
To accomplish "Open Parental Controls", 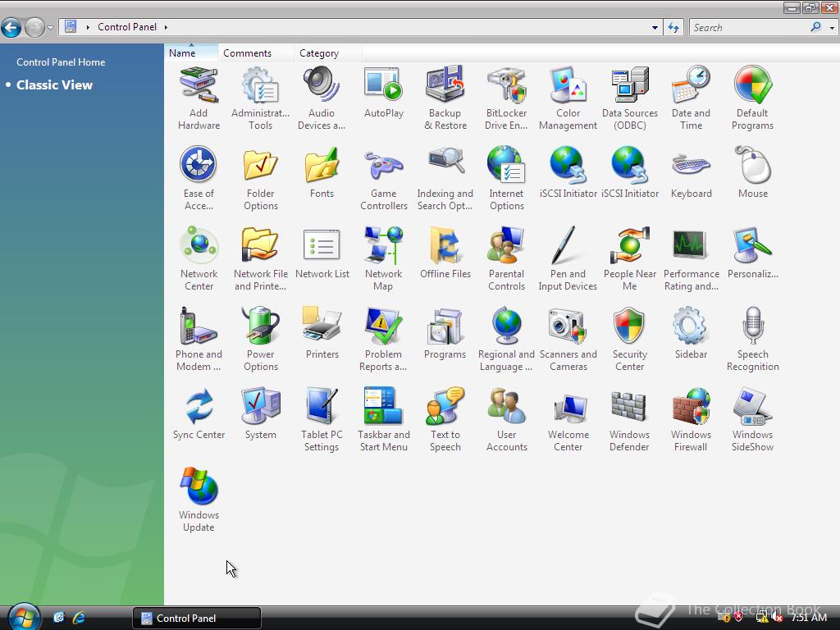I will 506,258.
